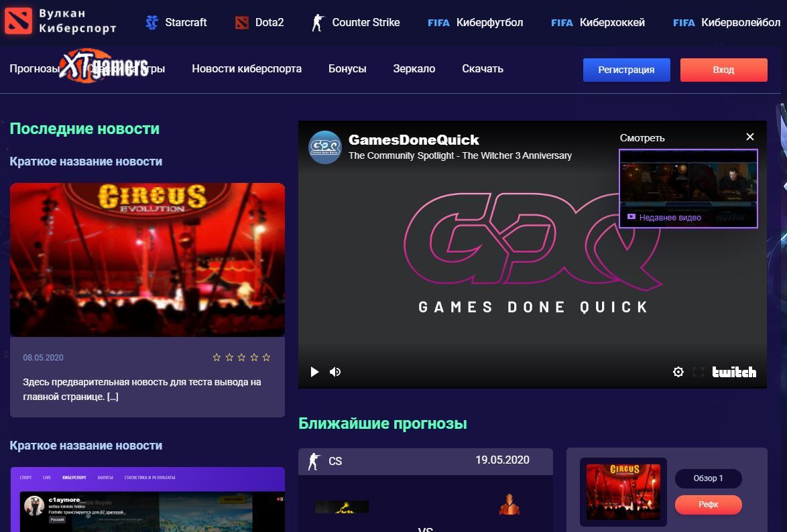Close the Смотреть recent video panel

coord(750,137)
